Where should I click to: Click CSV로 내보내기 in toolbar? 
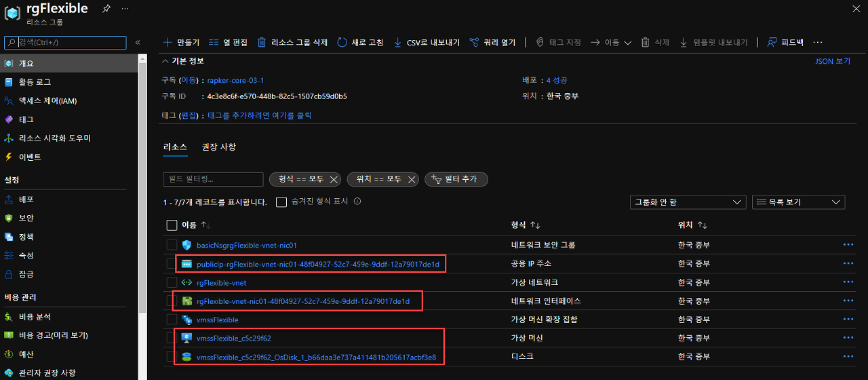pos(427,42)
